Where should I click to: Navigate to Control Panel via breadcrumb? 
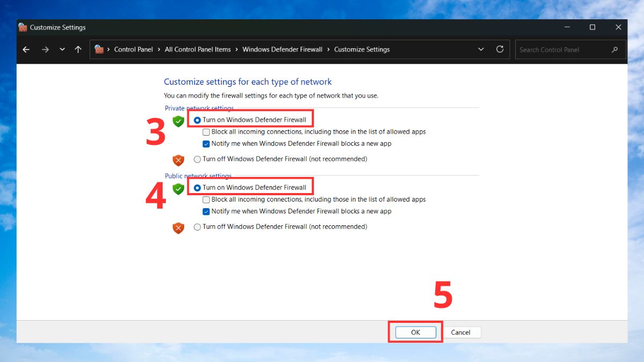click(133, 49)
